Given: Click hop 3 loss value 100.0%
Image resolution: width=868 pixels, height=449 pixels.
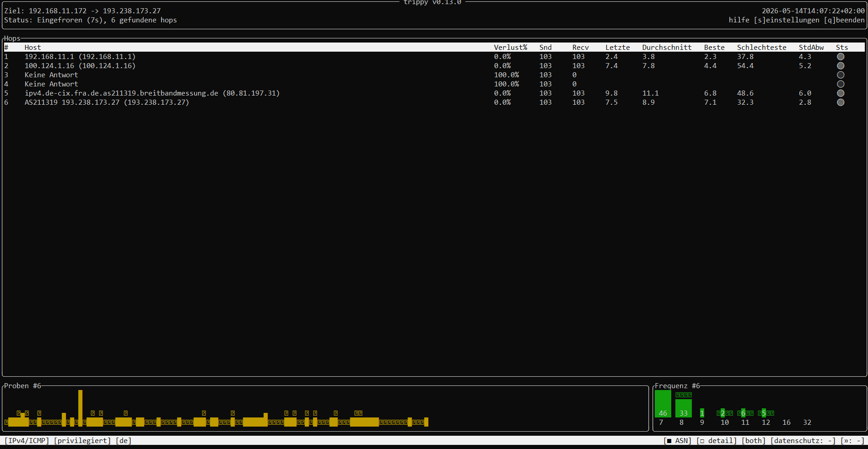Looking at the screenshot, I should [507, 75].
